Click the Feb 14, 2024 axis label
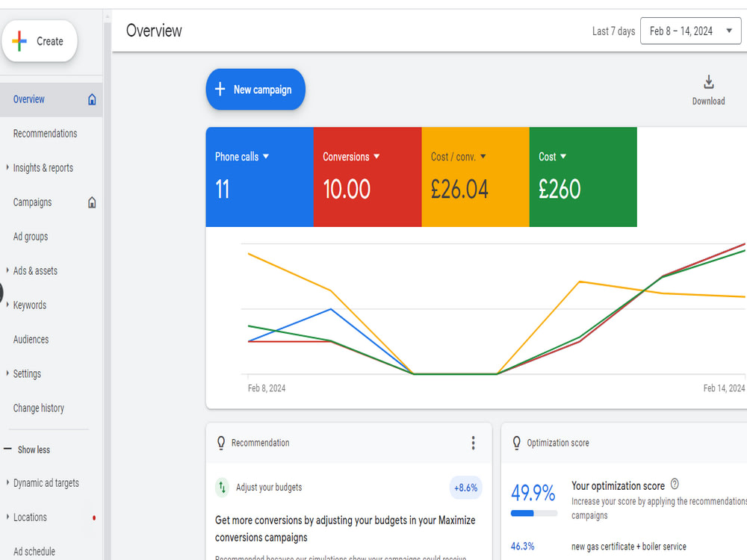 coord(724,388)
